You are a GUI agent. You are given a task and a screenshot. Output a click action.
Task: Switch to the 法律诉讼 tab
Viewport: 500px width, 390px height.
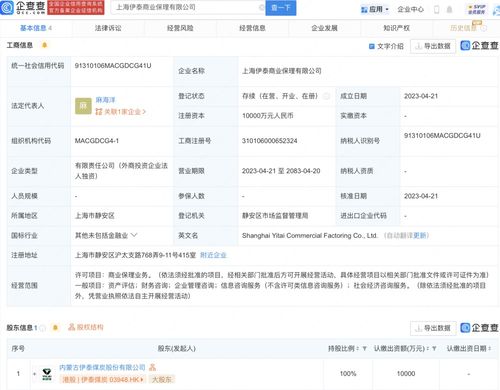[x=108, y=28]
